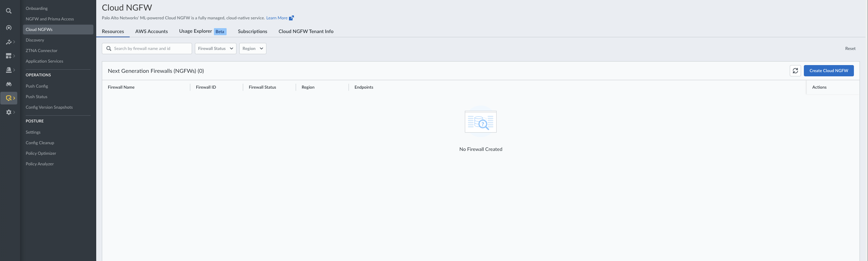Open Config Version Snapshots
Screen dimensions: 868x261
tap(58, 107)
